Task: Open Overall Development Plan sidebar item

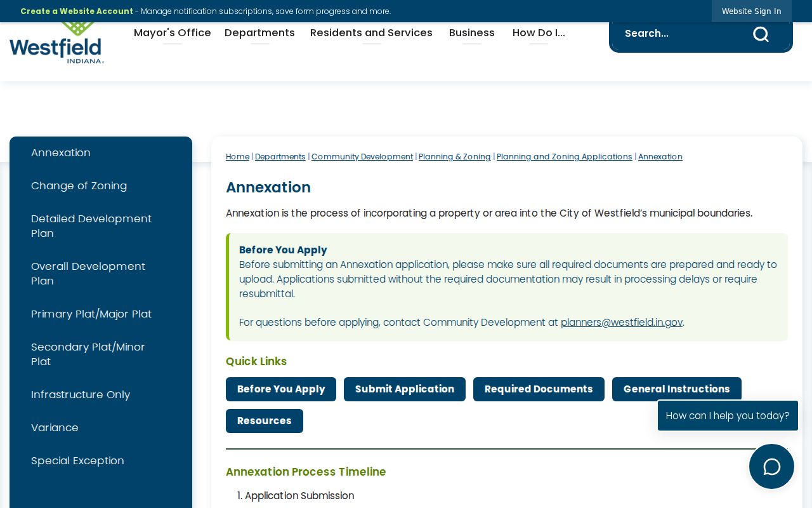Action: click(88, 274)
